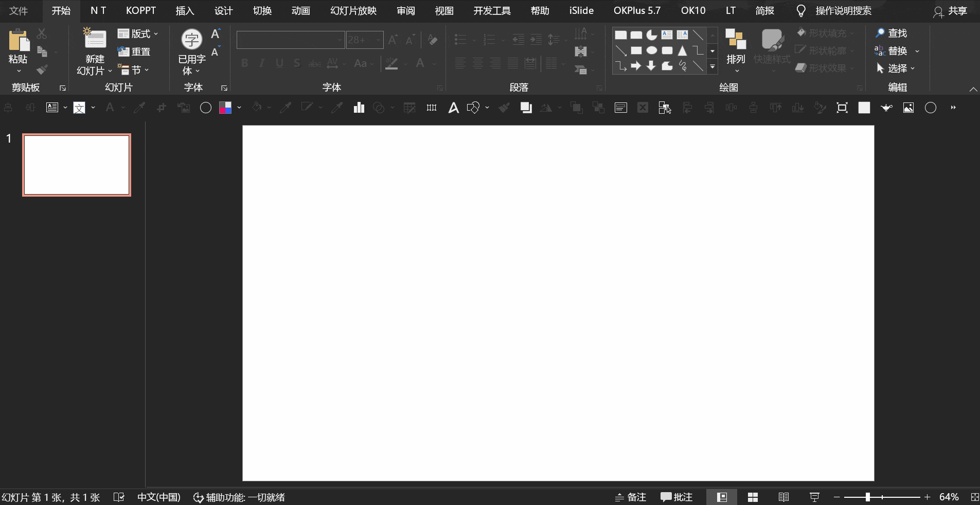This screenshot has height=505, width=980.
Task: Select the right arrow shape in gallery
Action: 636,66
